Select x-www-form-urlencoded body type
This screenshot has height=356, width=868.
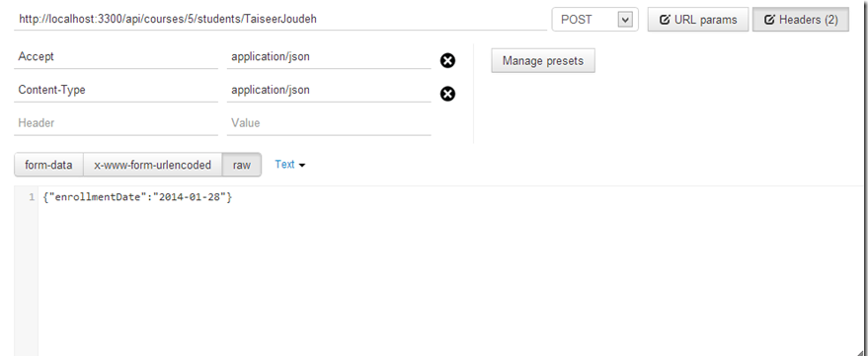click(x=153, y=165)
